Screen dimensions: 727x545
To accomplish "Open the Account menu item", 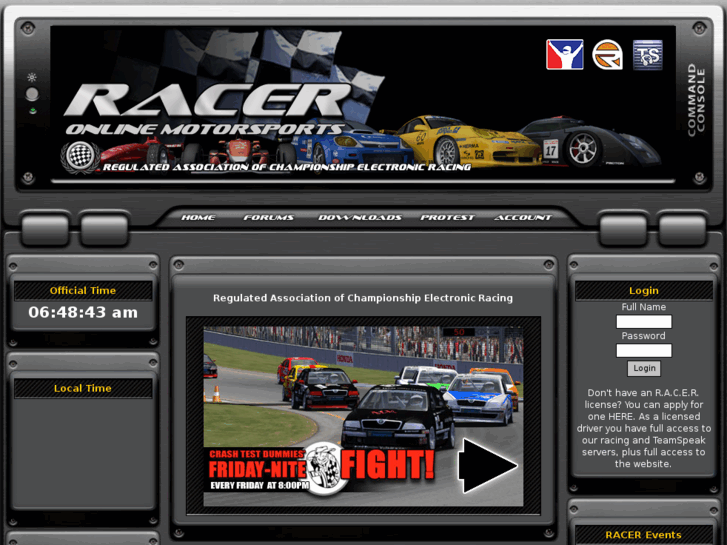I will click(523, 217).
